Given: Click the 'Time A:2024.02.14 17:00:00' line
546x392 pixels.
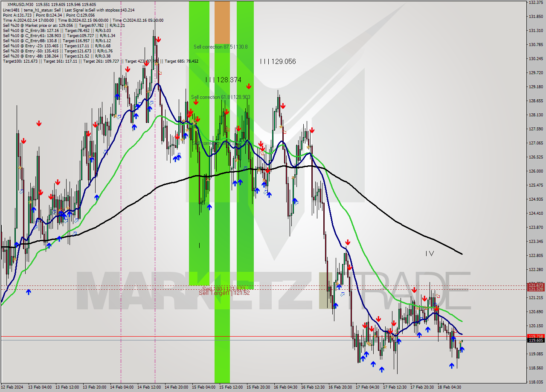Looking at the screenshot, I should coord(83,20).
